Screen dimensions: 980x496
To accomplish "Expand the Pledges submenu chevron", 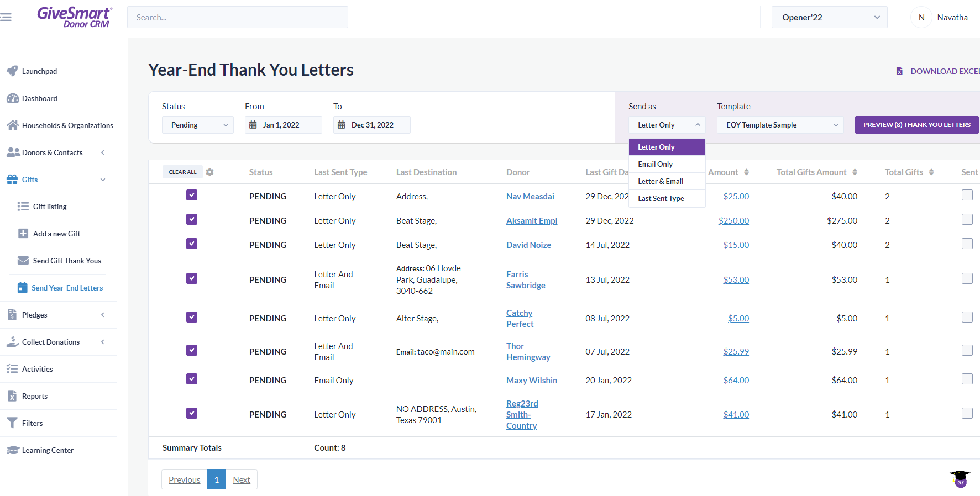I will point(103,315).
